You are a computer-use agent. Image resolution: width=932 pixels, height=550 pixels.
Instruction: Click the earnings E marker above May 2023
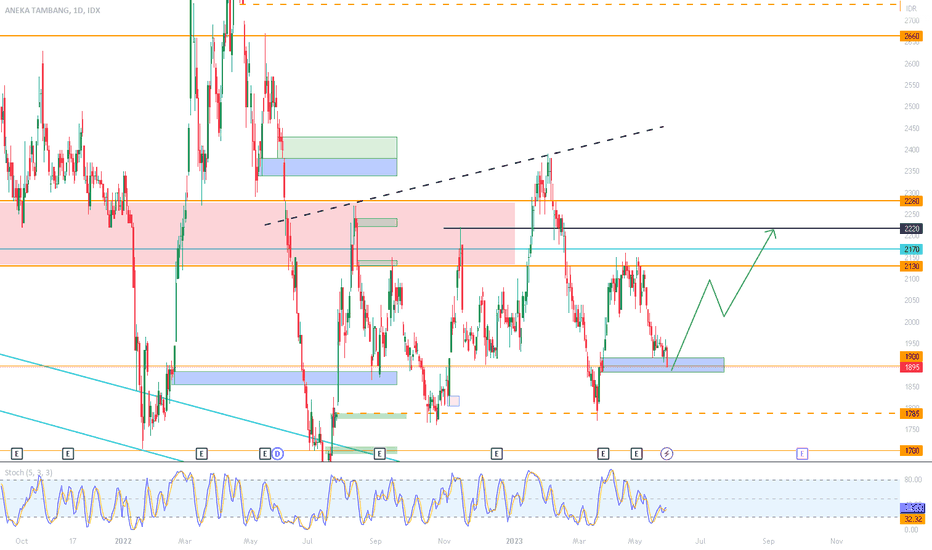[636, 454]
